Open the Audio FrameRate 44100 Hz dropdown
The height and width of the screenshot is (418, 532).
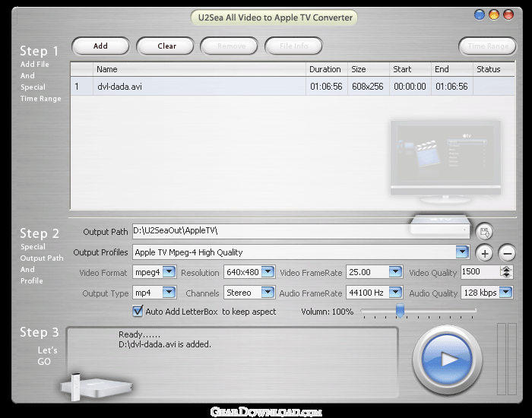(395, 293)
